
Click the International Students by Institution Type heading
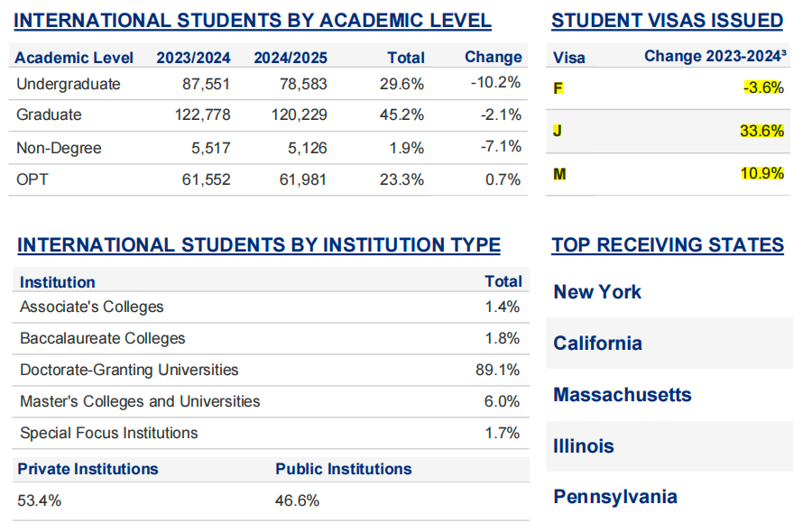[258, 245]
